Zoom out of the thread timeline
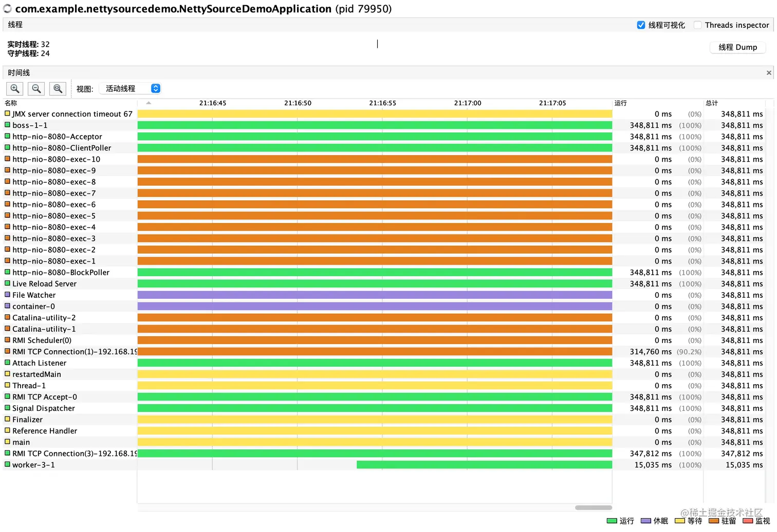The width and height of the screenshot is (777, 532). [x=36, y=88]
